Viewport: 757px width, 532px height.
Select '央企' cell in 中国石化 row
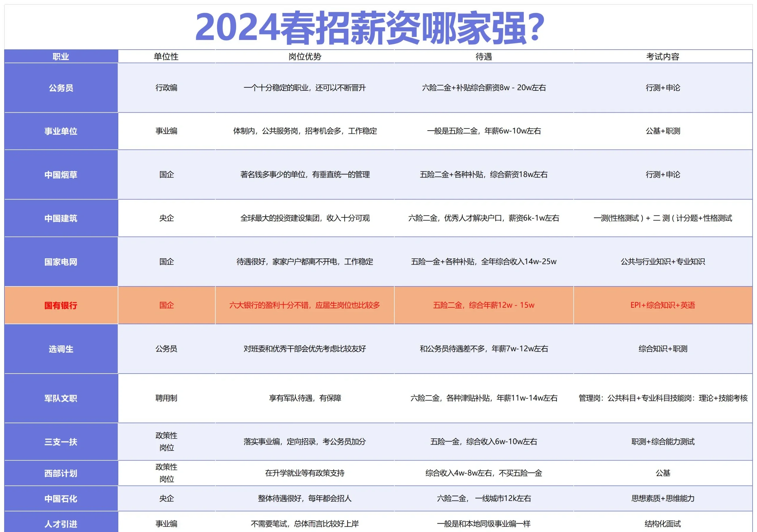166,498
